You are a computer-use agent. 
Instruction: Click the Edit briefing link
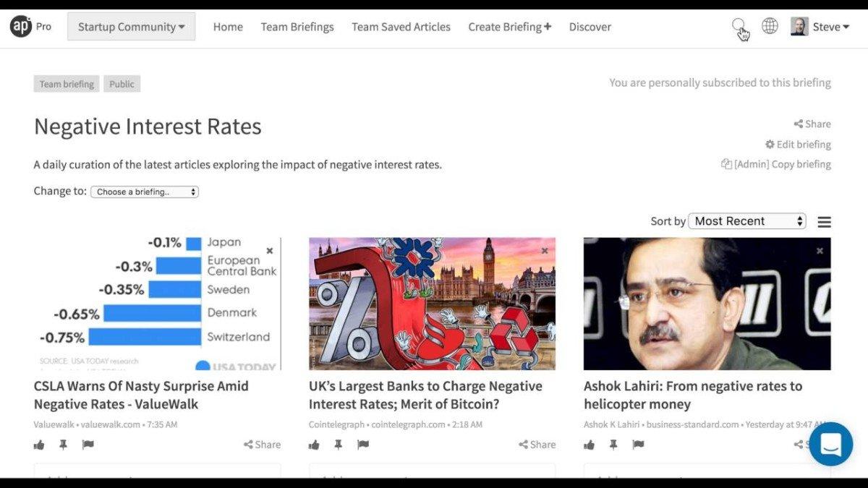point(798,144)
